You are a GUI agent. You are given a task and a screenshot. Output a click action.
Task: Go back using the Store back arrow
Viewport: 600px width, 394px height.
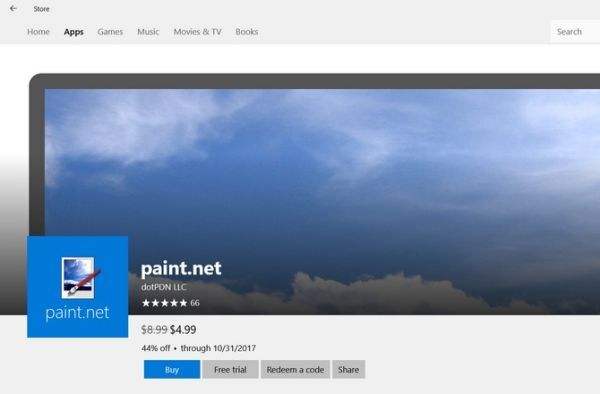point(13,8)
